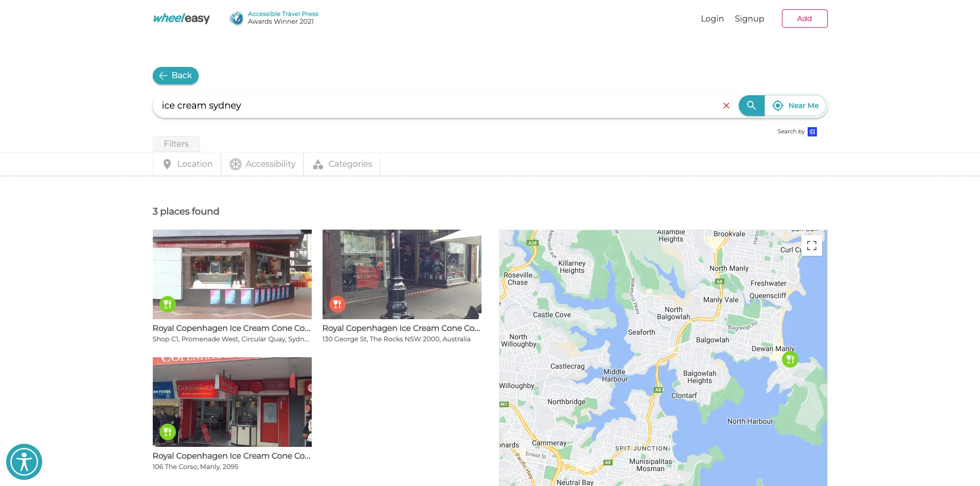
Task: Click the green restaurant marker on map
Action: [790, 359]
